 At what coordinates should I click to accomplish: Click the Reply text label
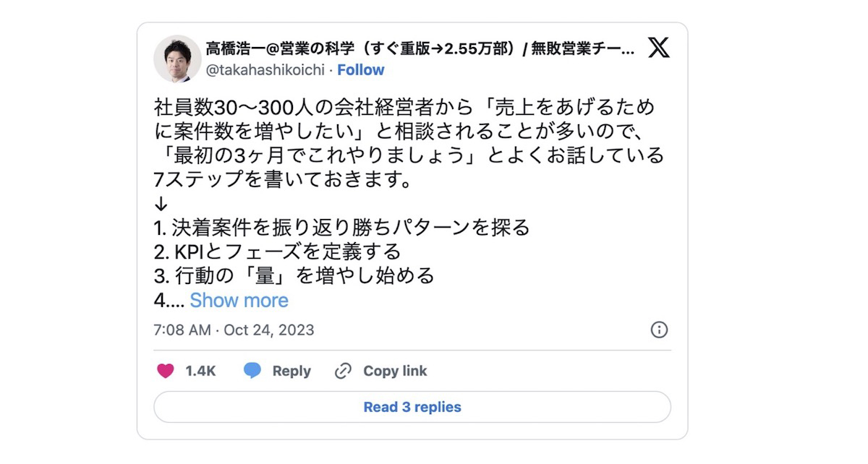point(291,371)
